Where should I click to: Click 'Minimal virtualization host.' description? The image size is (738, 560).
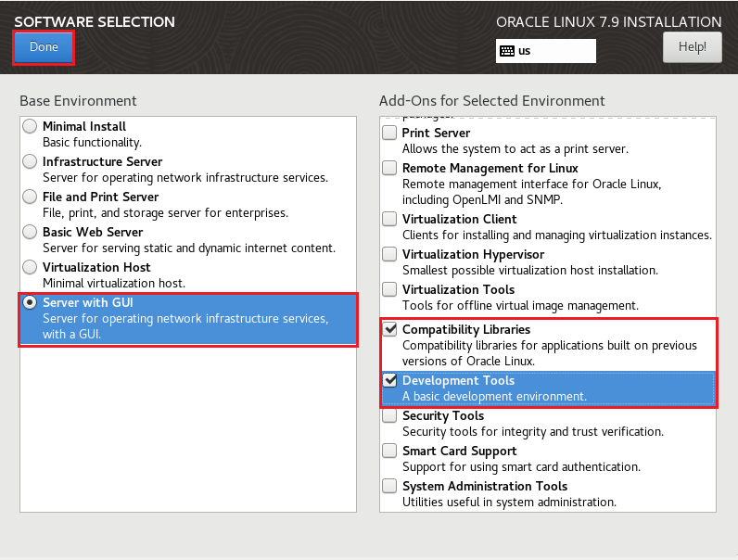[x=114, y=284]
